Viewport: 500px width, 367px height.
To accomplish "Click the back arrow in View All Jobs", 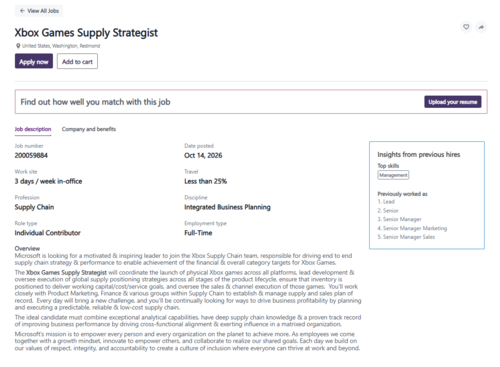I will coord(22,11).
